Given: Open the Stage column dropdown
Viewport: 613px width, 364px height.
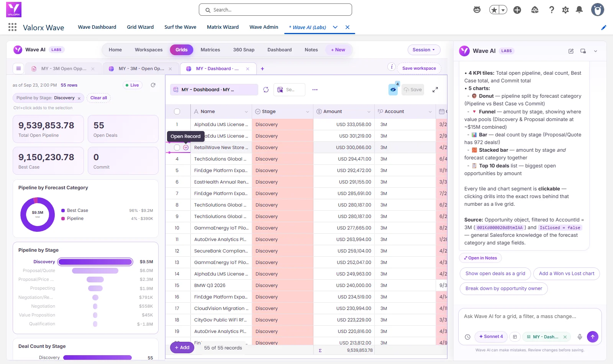Looking at the screenshot, I should point(308,112).
